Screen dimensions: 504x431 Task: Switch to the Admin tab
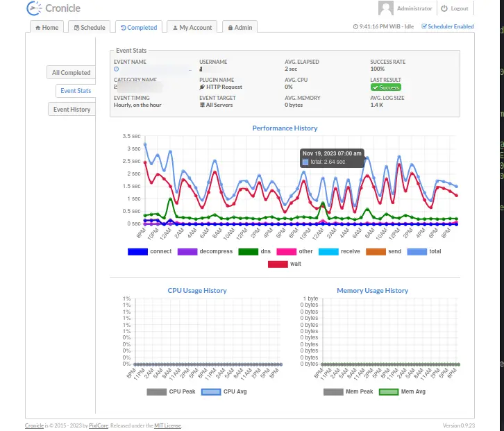[239, 28]
